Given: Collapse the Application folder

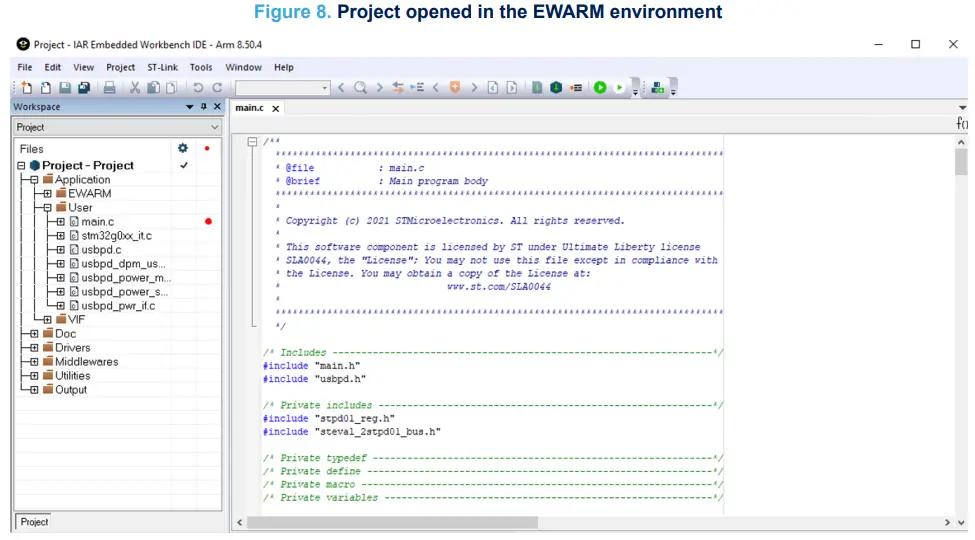Looking at the screenshot, I should coord(34,180).
